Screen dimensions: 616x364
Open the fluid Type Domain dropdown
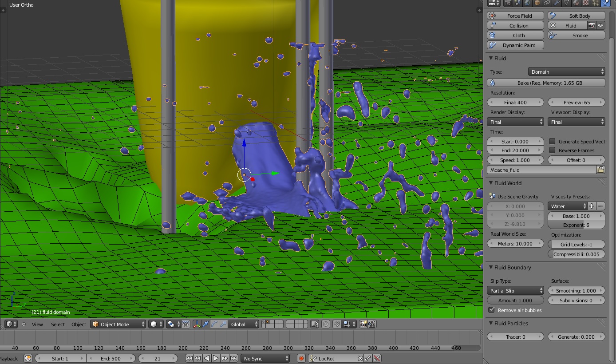coord(567,71)
